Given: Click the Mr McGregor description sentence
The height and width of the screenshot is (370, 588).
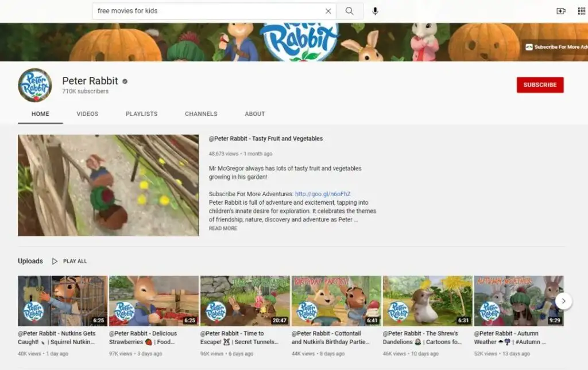Looking at the screenshot, I should click(x=285, y=173).
